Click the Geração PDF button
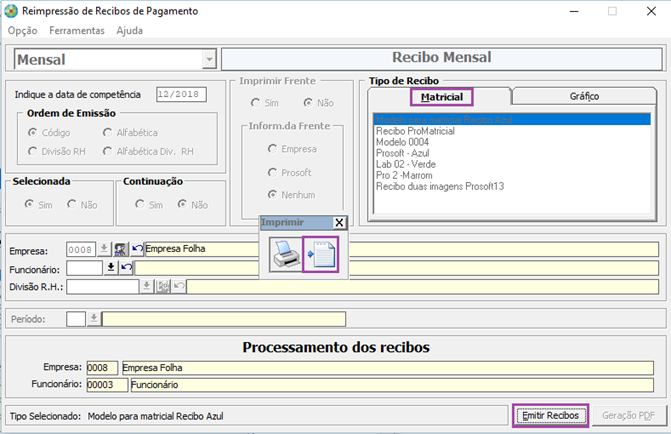The height and width of the screenshot is (434, 671). tap(629, 416)
